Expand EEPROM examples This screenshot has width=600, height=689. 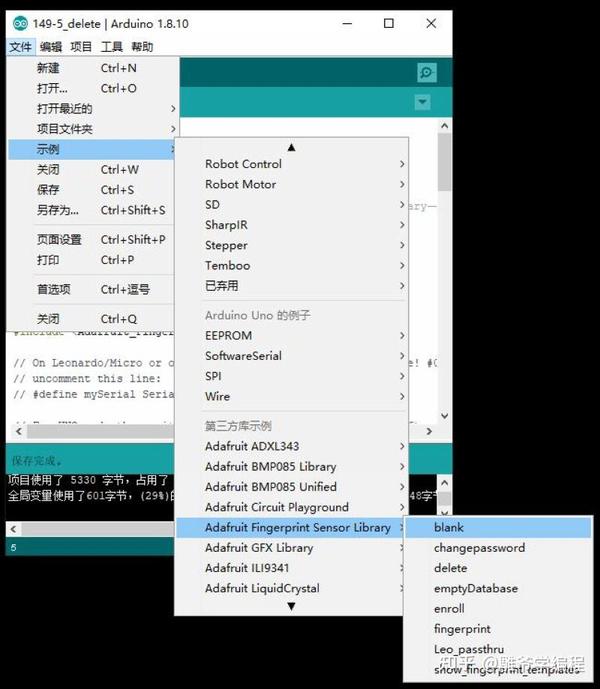point(292,335)
